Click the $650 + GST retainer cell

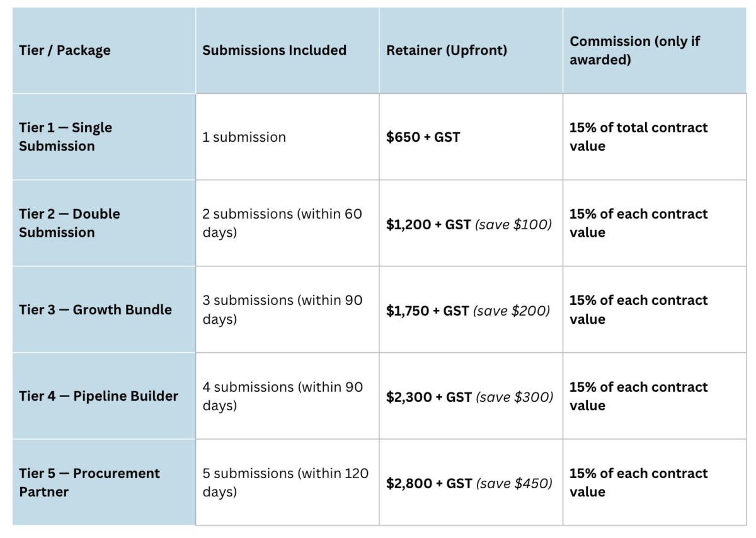(x=423, y=137)
